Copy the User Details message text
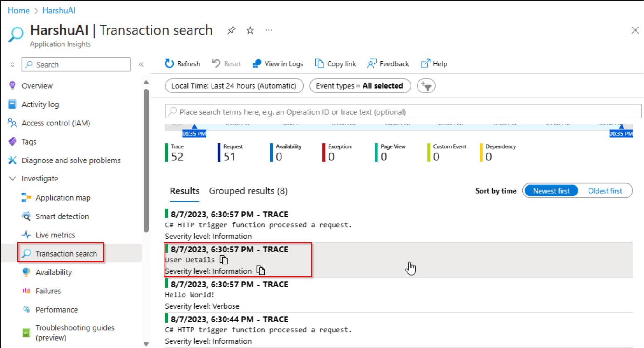This screenshot has height=348, width=644. point(224,260)
